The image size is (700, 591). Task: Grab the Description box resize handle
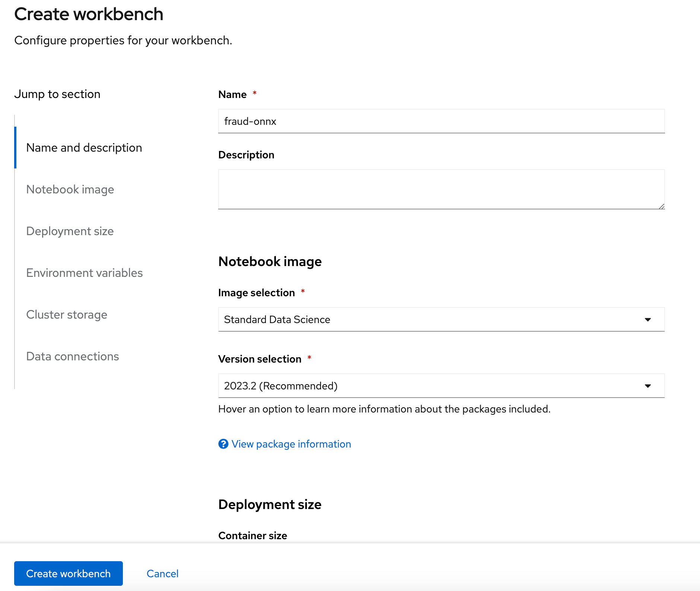tap(661, 206)
